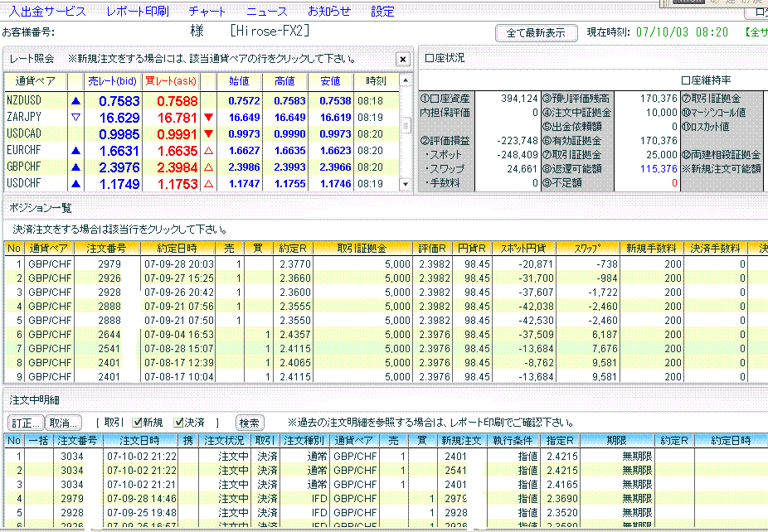Image resolution: width=768 pixels, height=532 pixels.
Task: Click rate list scrollbar up arrow
Action: coord(405,80)
